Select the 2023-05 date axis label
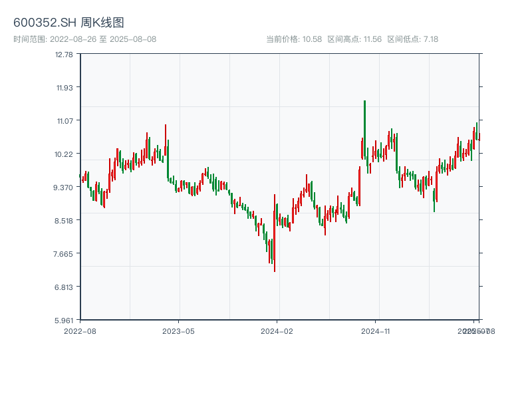Screen dimensions: 532x399 (x=178, y=331)
